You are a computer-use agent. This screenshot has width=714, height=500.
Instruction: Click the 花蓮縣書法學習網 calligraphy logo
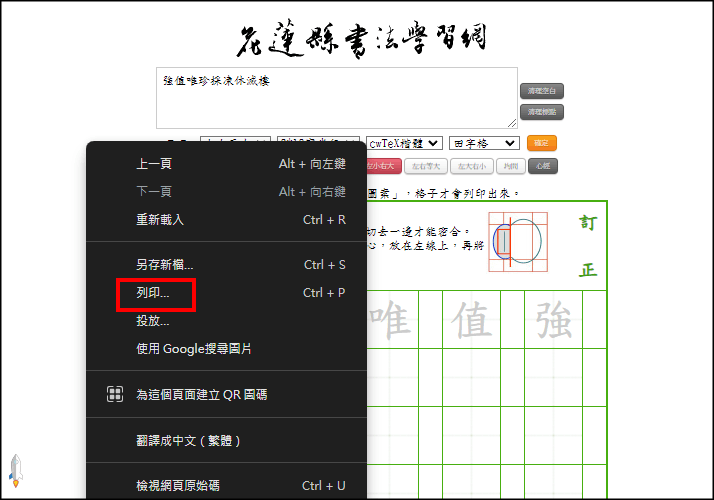(362, 39)
